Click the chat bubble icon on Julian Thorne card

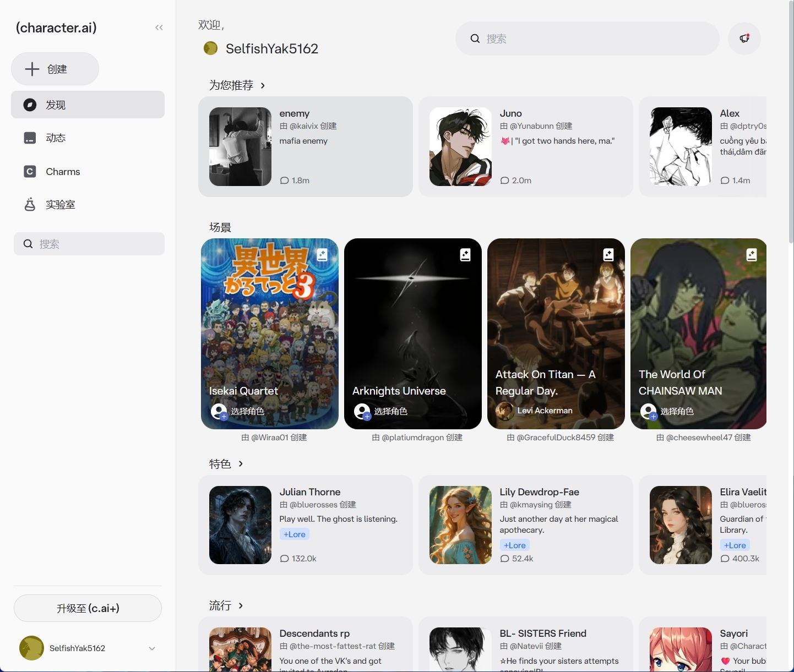pos(284,559)
